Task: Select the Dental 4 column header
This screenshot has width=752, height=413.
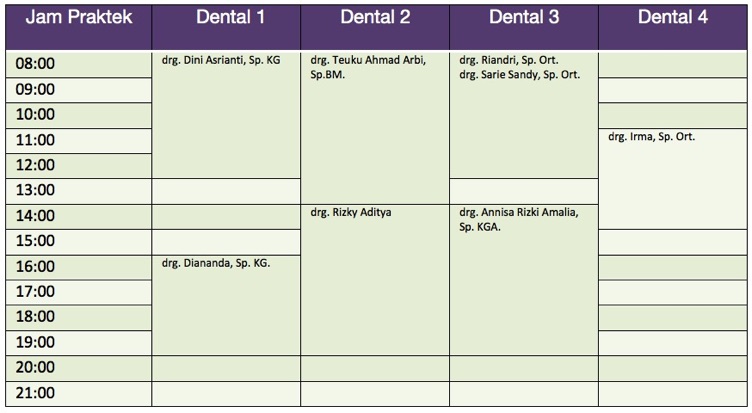Action: pos(672,18)
